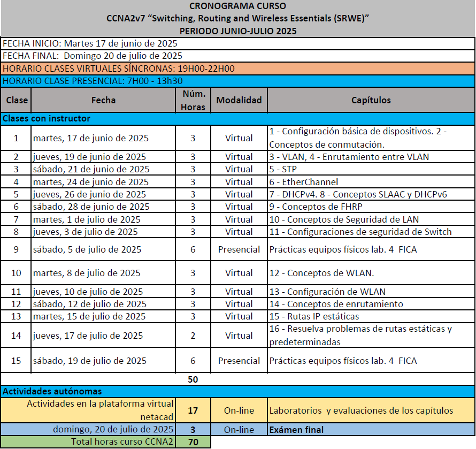Select '12 - Conceptos de WLAN.' cell
The height and width of the screenshot is (449, 476).
coord(371,273)
